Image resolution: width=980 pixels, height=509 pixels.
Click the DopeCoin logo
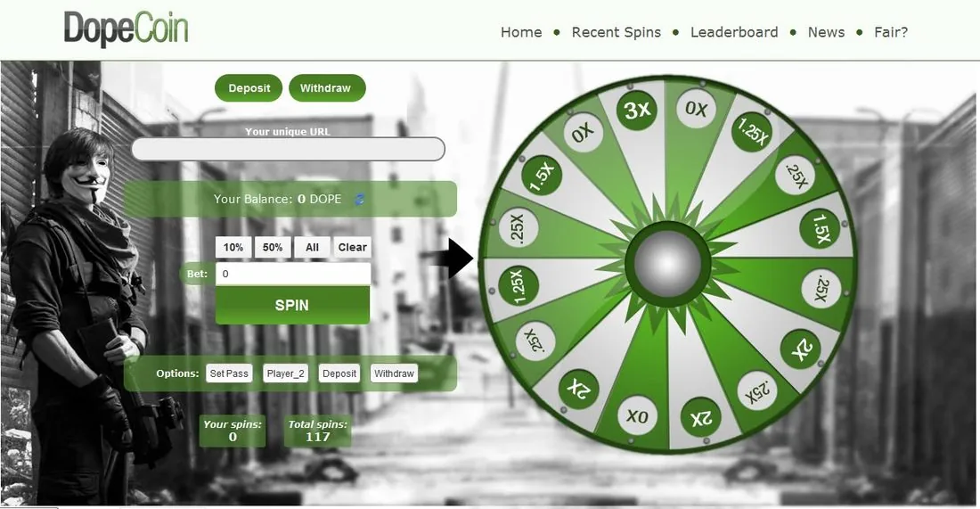point(126,29)
